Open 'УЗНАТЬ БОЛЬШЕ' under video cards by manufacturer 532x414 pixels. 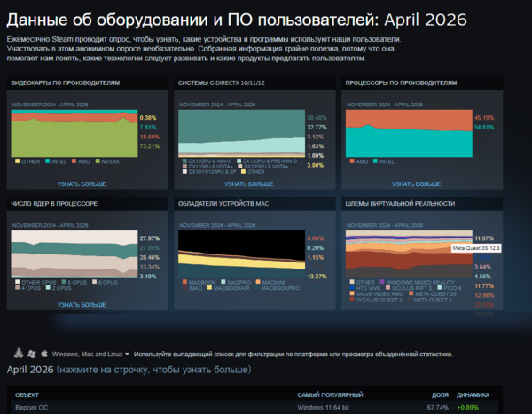point(82,184)
